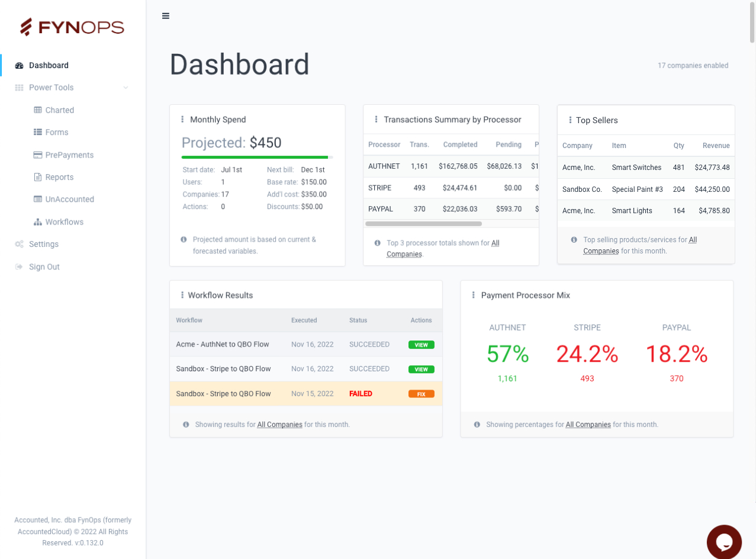Click the UnAccounted icon in sidebar
The width and height of the screenshot is (756, 559).
[38, 200]
